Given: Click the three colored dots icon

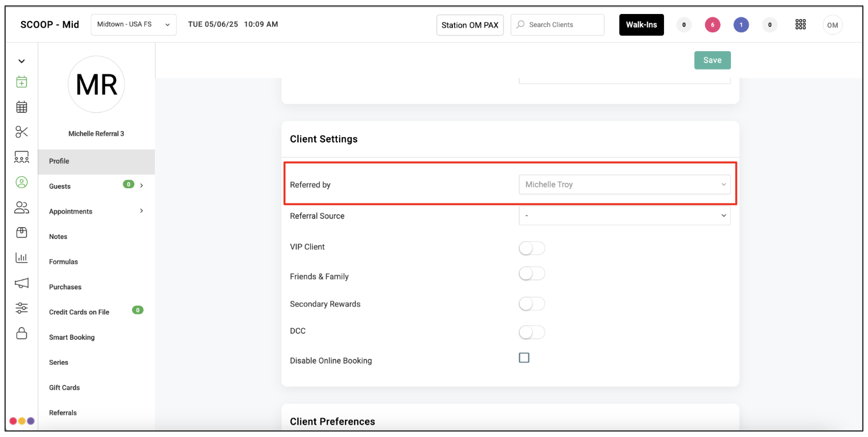Looking at the screenshot, I should pos(22,421).
